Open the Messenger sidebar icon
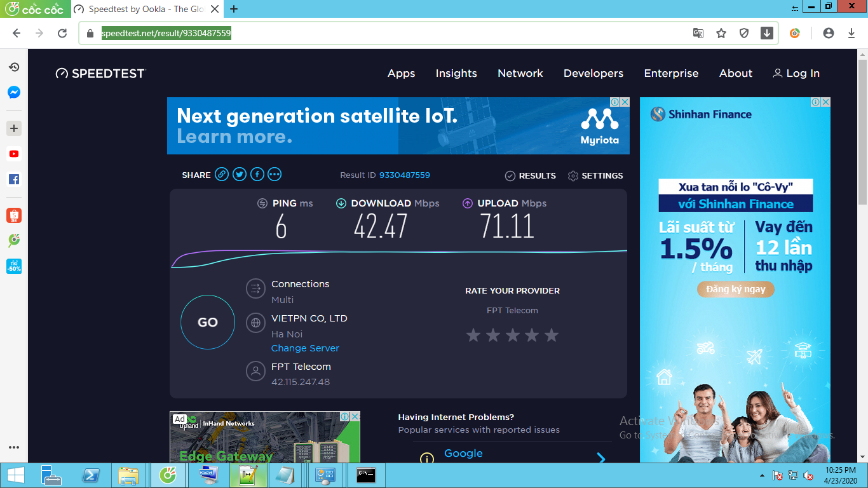Screen dimensions: 868x488 point(14,92)
